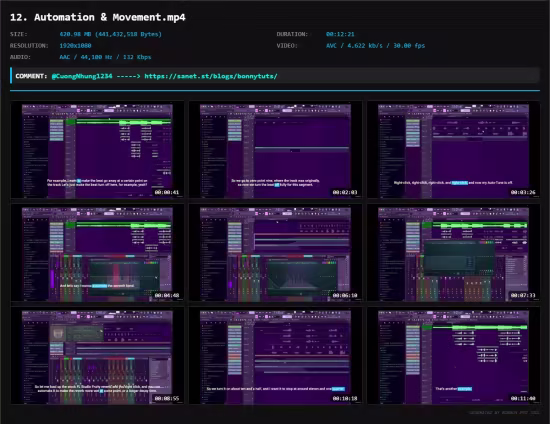Open the thumbnail timestamped 00:04:48

click(x=97, y=253)
